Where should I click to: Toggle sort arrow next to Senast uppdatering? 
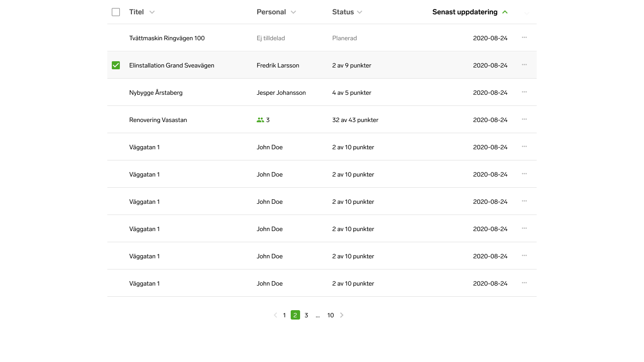click(x=505, y=12)
